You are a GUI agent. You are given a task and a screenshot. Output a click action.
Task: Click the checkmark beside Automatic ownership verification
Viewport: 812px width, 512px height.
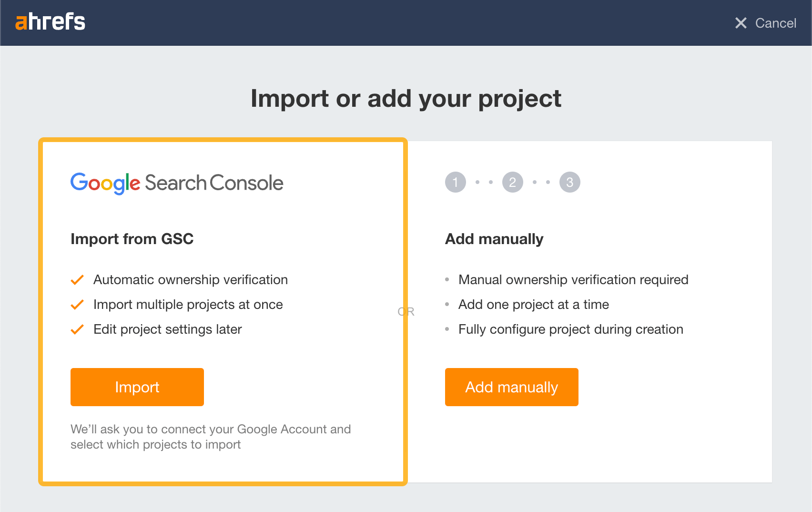(x=77, y=280)
